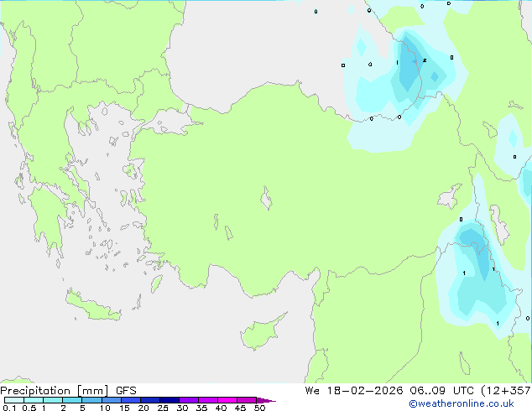Image resolution: width=532 pixels, height=411 pixels.
Task: Click the island of Crete on map
Action: click(x=92, y=305)
